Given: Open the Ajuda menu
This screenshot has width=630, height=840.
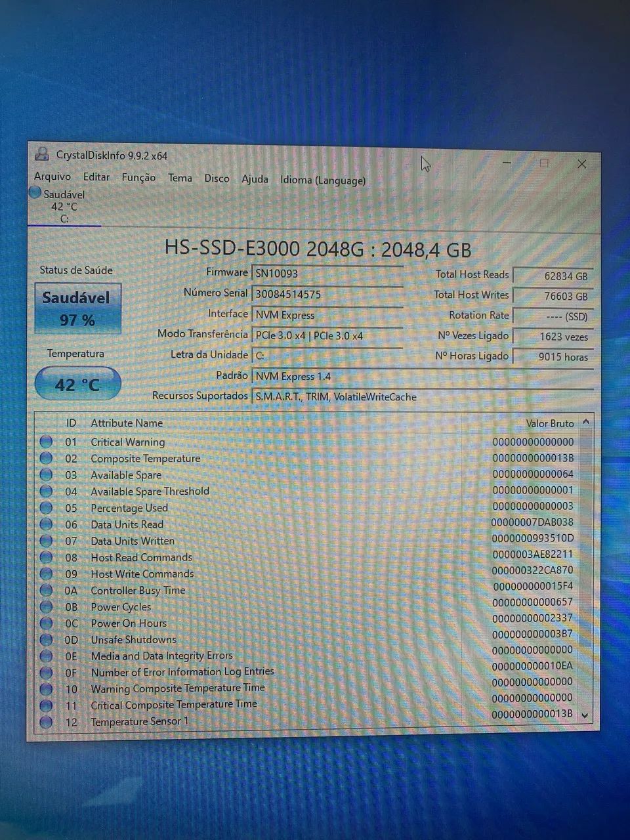Looking at the screenshot, I should point(255,178).
